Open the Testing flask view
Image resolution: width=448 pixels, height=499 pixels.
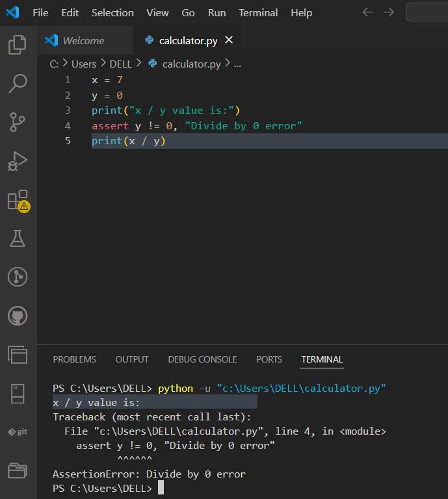coord(18,238)
